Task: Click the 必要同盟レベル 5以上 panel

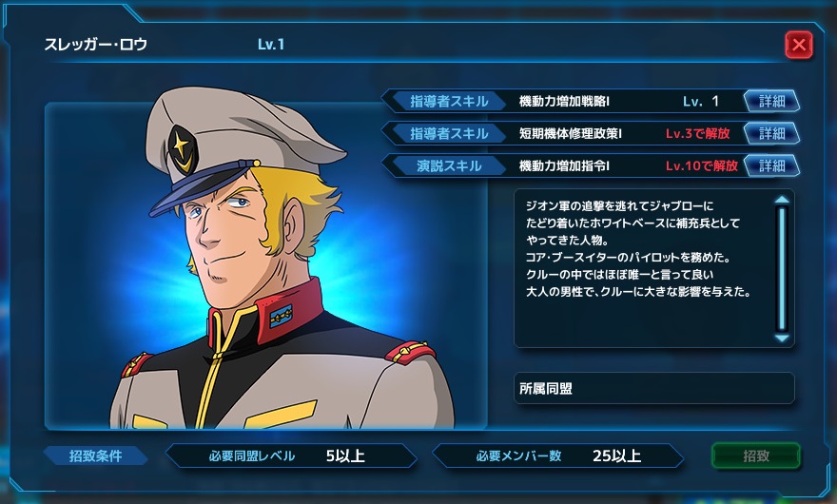Action: [291, 456]
